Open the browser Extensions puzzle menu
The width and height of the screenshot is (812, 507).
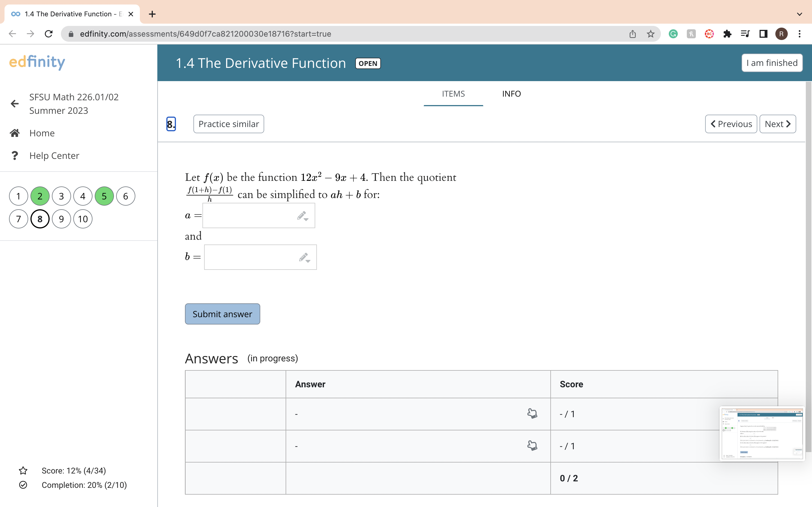point(727,34)
